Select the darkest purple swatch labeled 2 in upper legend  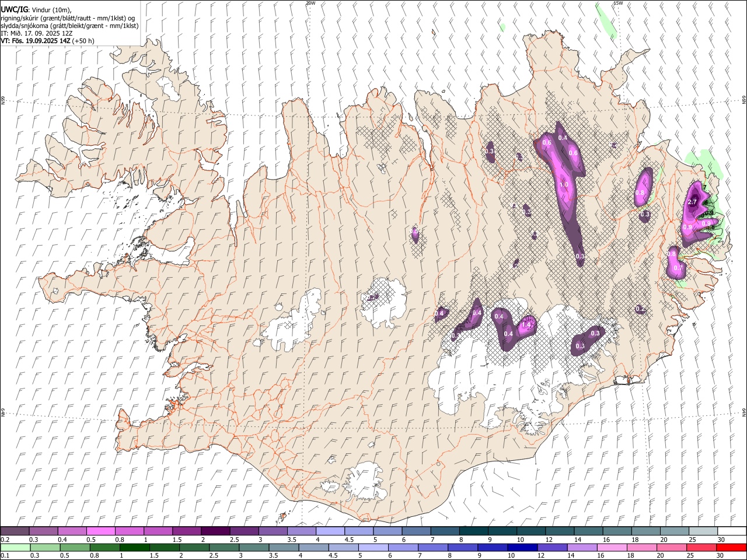[x=215, y=531]
